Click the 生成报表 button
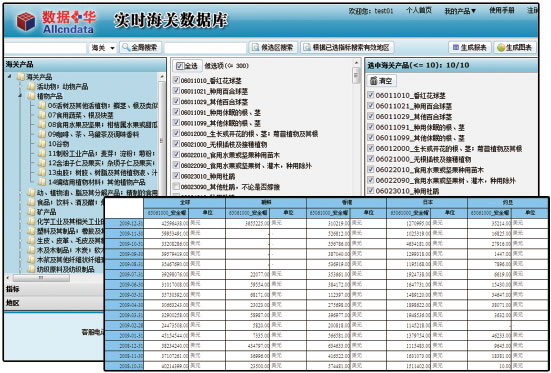551x373 pixels. point(470,48)
